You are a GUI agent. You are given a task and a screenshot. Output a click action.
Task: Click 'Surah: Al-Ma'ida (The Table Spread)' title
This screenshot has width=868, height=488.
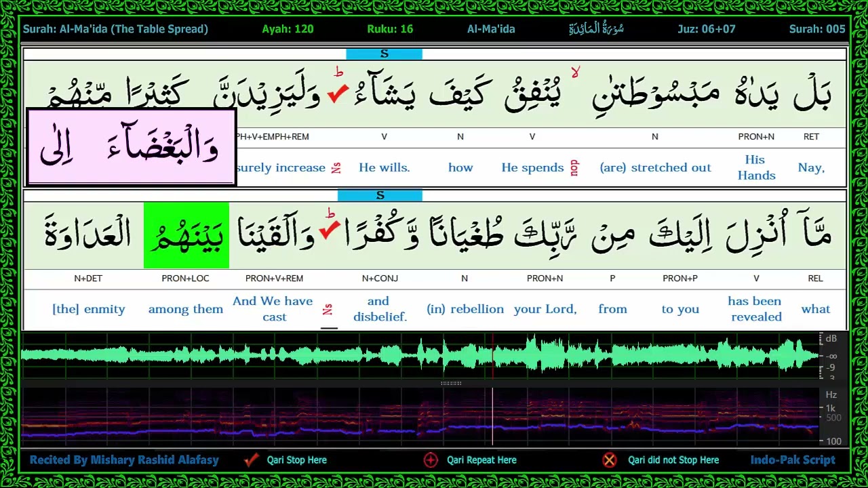click(x=115, y=29)
